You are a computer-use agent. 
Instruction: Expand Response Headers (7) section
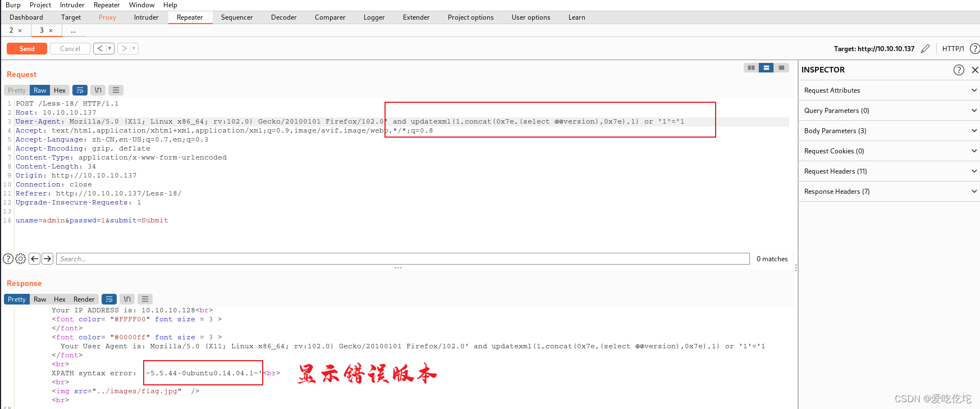pyautogui.click(x=889, y=192)
